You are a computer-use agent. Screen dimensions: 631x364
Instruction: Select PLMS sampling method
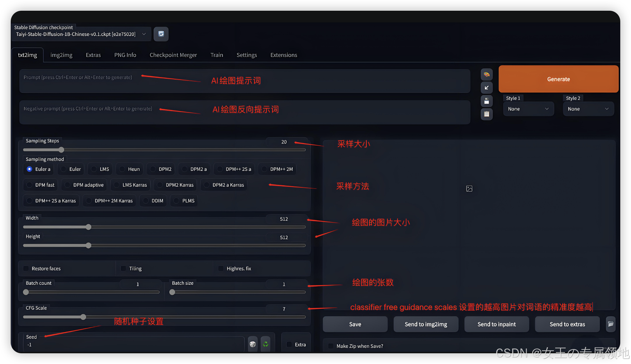point(184,201)
